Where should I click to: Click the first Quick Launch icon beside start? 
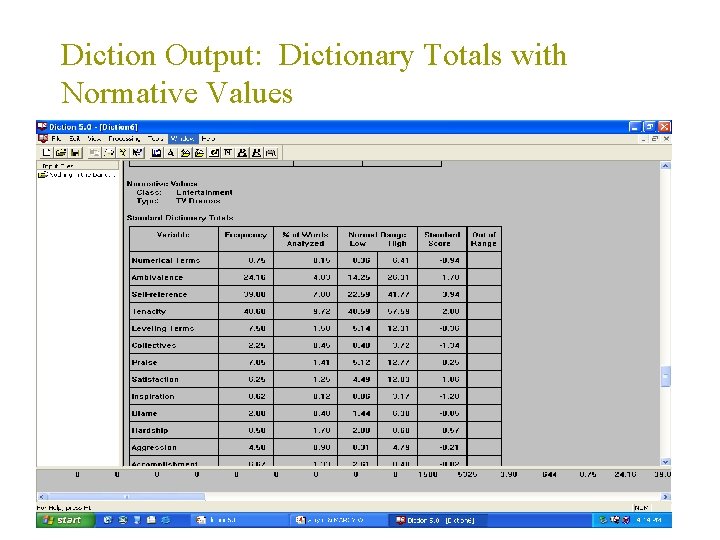point(107,520)
